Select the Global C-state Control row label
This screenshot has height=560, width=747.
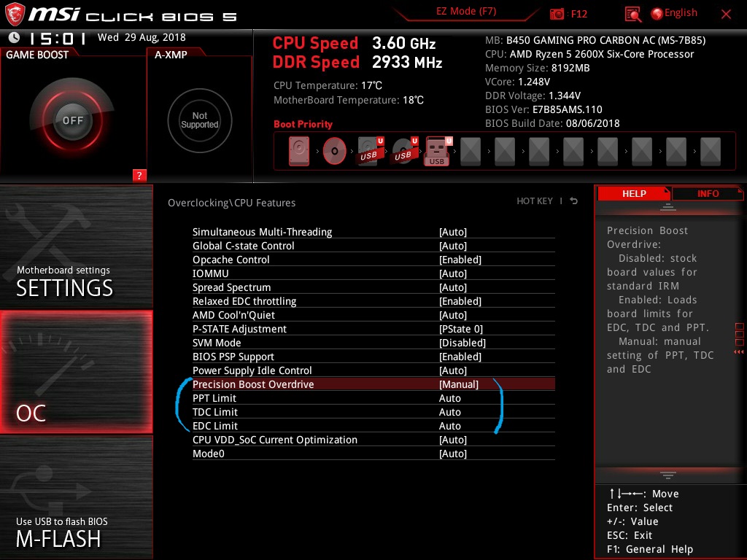pos(243,246)
